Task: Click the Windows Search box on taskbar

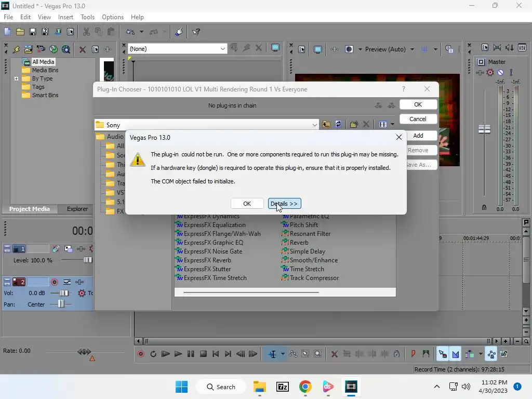Action: point(221,387)
